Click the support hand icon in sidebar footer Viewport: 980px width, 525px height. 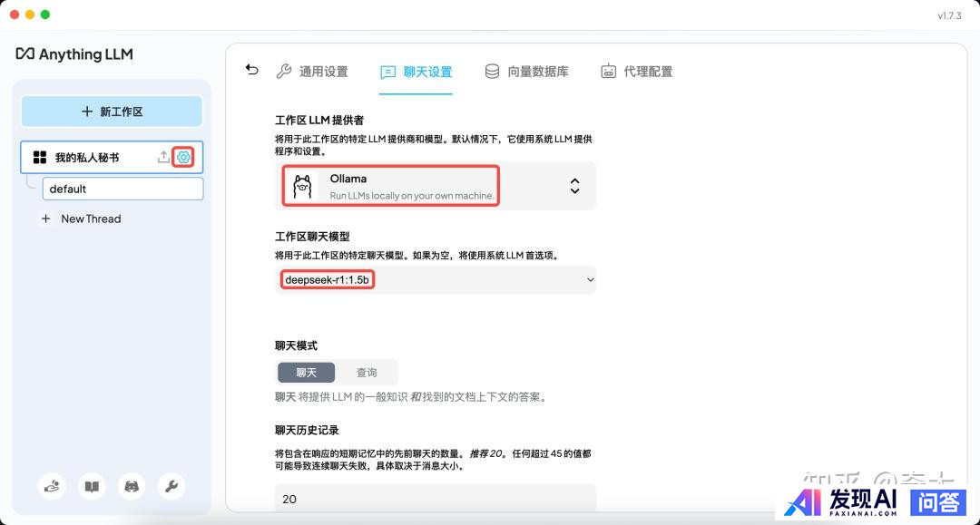(53, 487)
